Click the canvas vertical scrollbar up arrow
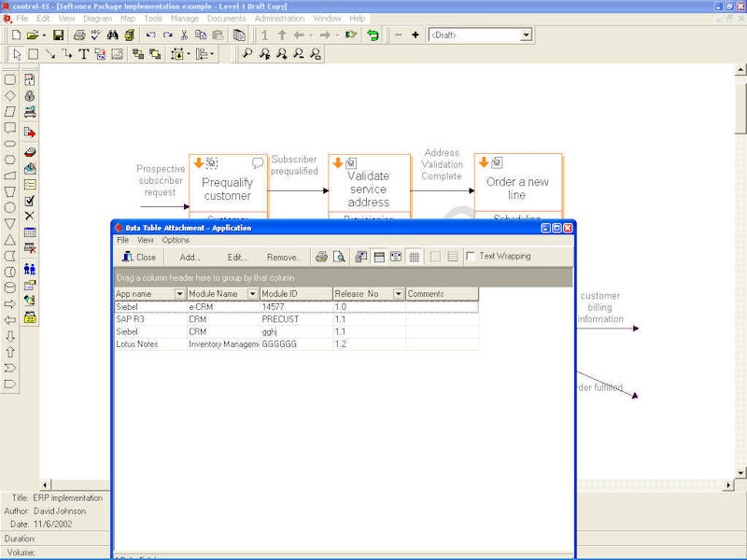Screen dimensions: 747x560 (740, 70)
